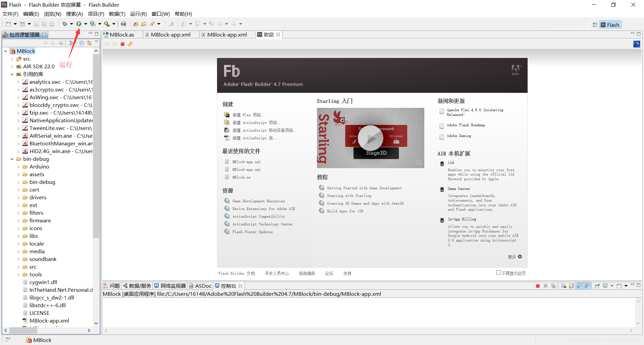Switch to the 网络监视器 tab

click(170, 286)
